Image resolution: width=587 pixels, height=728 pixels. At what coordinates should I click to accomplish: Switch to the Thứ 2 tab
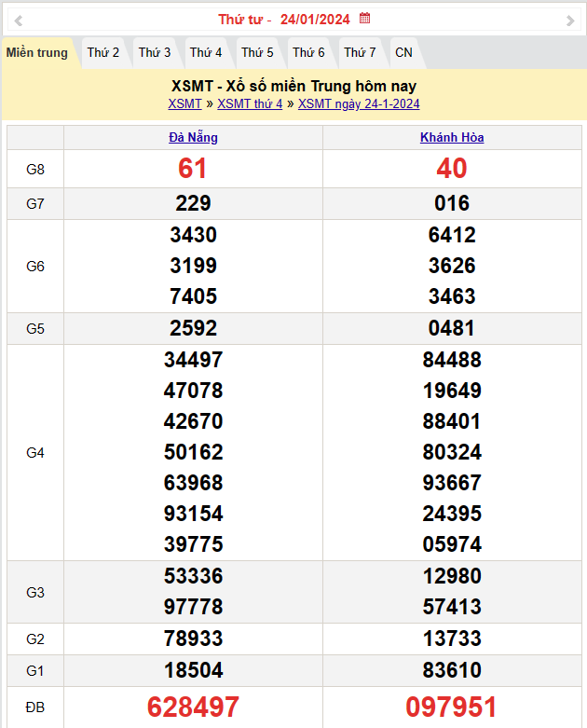click(x=103, y=53)
